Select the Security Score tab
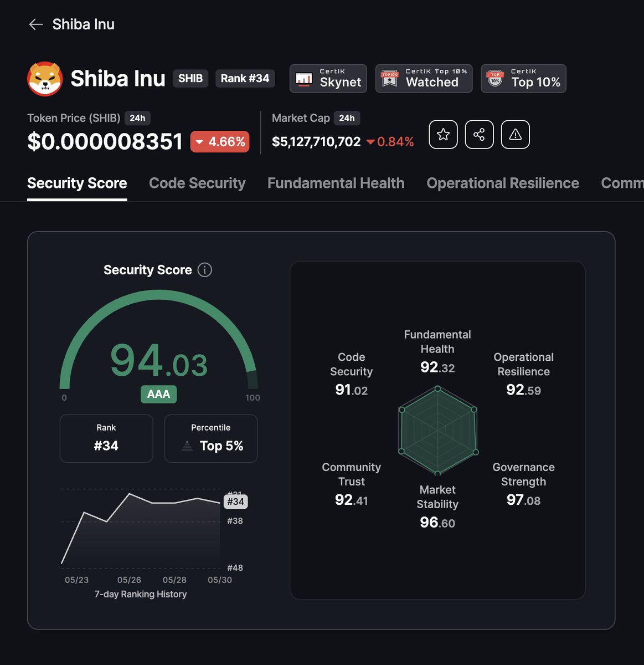This screenshot has width=644, height=665. pyautogui.click(x=77, y=183)
